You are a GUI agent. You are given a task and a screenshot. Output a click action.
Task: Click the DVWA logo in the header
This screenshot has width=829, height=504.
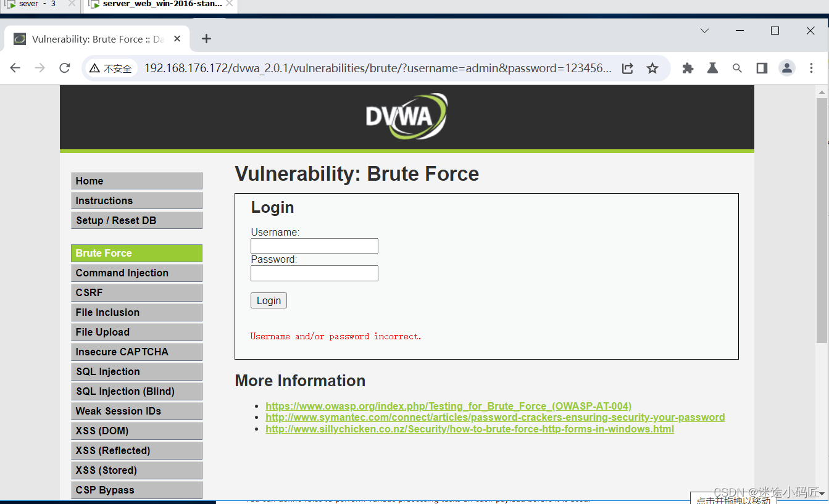pos(406,117)
